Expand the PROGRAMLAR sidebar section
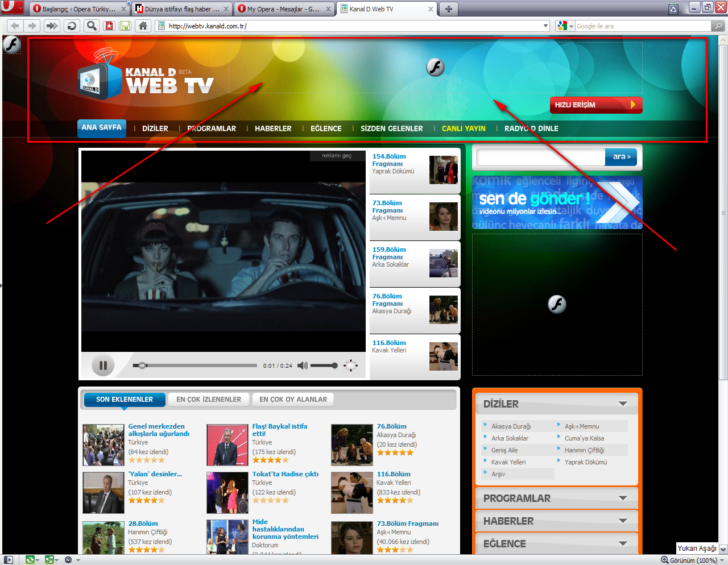 tap(557, 498)
